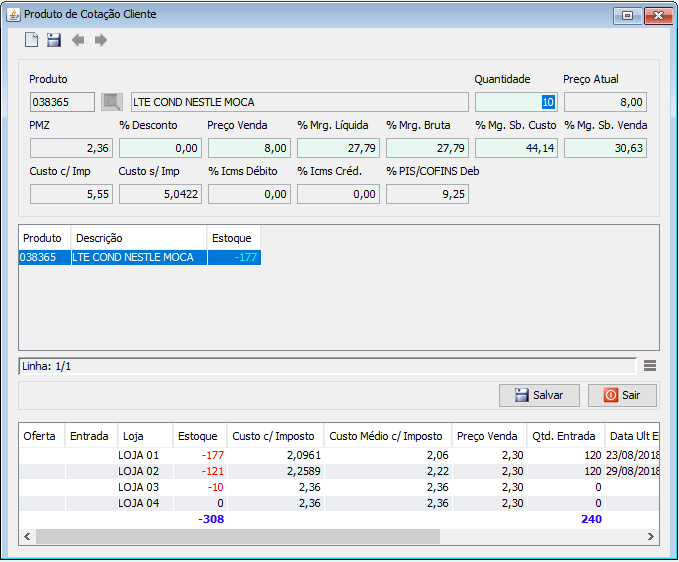Click the % Mrg. Líquida field

coord(338,148)
